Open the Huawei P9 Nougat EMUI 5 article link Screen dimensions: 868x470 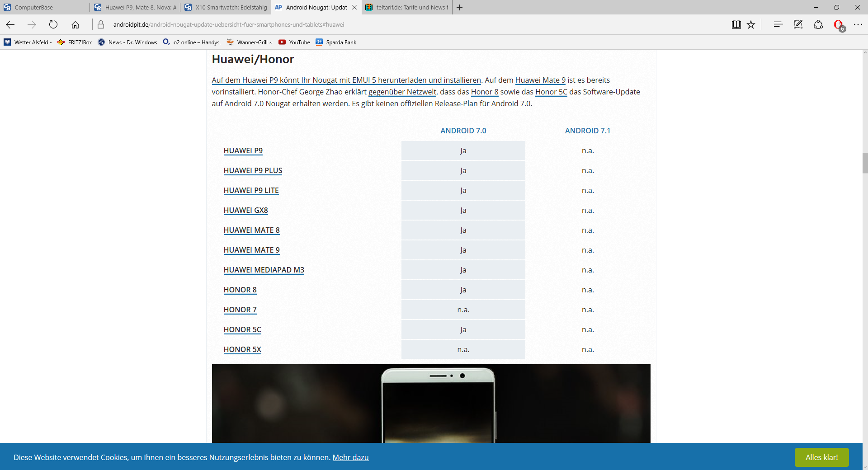[x=346, y=80]
